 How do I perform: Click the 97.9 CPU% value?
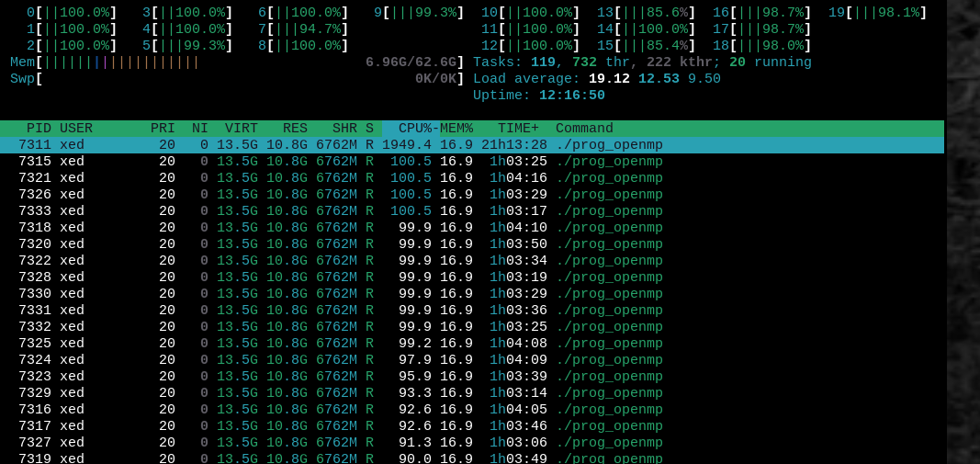coord(415,359)
